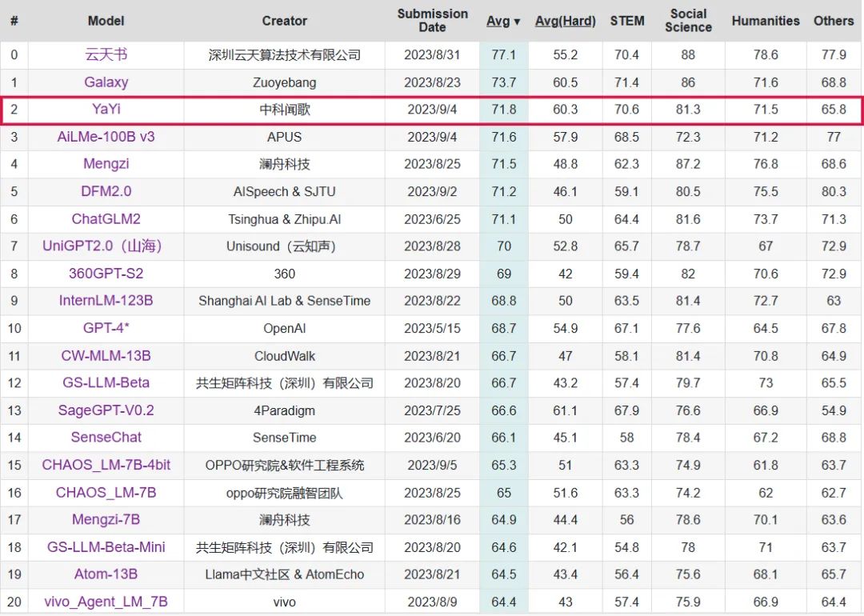Screen dimensions: 864x616
Task: Click the Creator column header
Action: click(284, 21)
